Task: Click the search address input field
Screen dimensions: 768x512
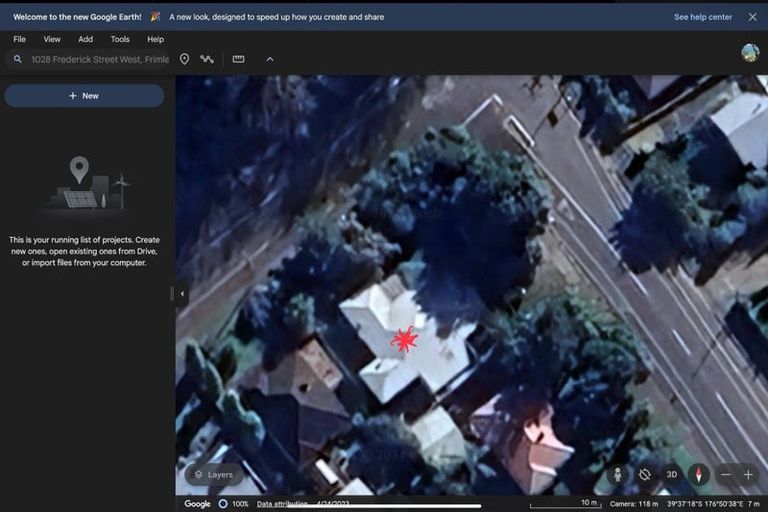Action: (99, 59)
